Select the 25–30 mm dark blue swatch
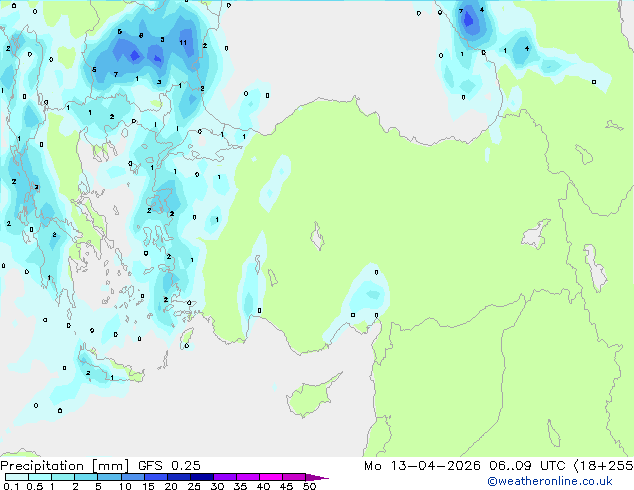Image resolution: width=634 pixels, height=490 pixels. pyautogui.click(x=201, y=477)
